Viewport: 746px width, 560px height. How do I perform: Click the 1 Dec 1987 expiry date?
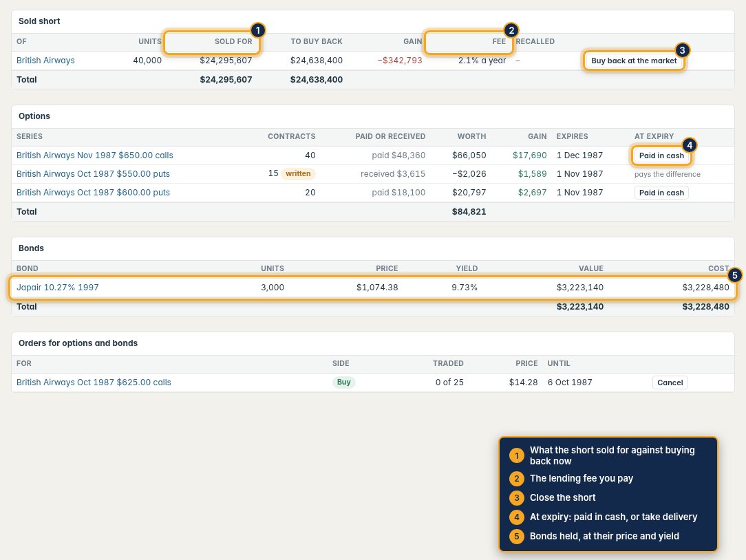click(579, 155)
